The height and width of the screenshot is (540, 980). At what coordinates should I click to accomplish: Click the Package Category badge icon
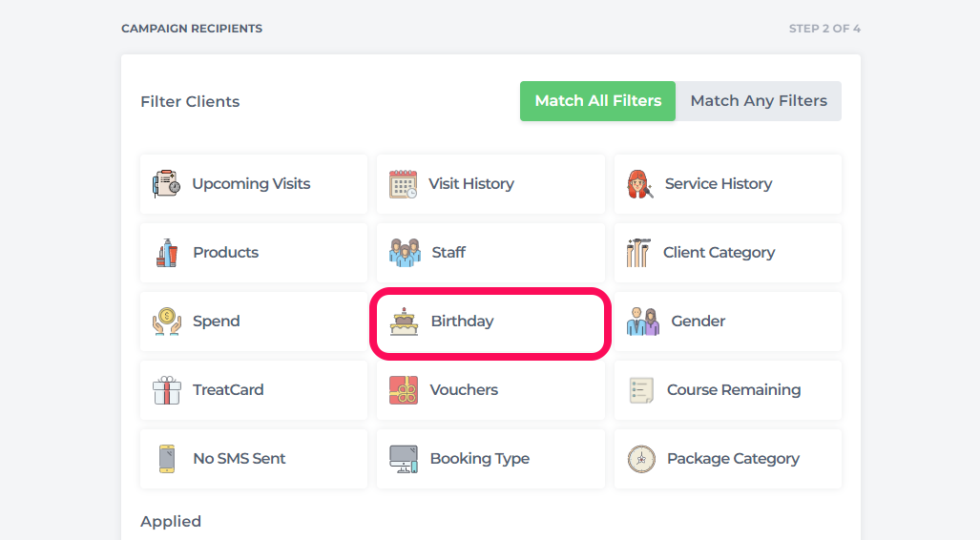(x=641, y=459)
